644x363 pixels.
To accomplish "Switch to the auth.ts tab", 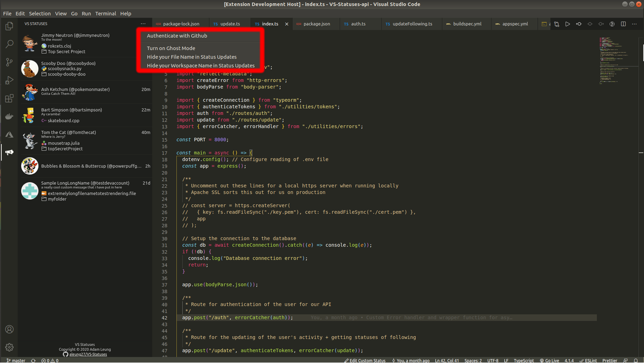I will coord(358,24).
